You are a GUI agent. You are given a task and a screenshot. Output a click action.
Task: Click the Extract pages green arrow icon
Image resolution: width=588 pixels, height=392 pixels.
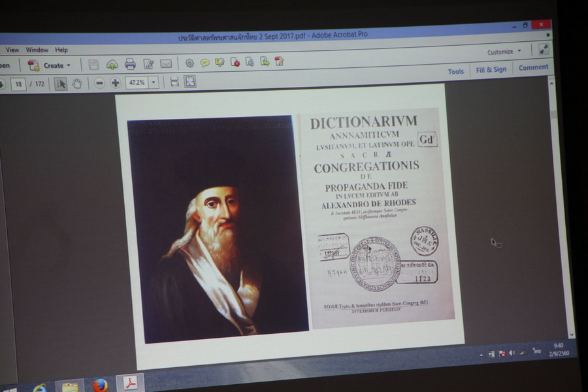[265, 61]
